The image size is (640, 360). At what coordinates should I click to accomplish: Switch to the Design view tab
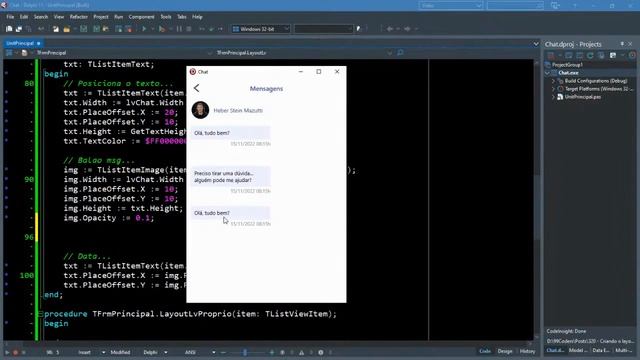[505, 351]
